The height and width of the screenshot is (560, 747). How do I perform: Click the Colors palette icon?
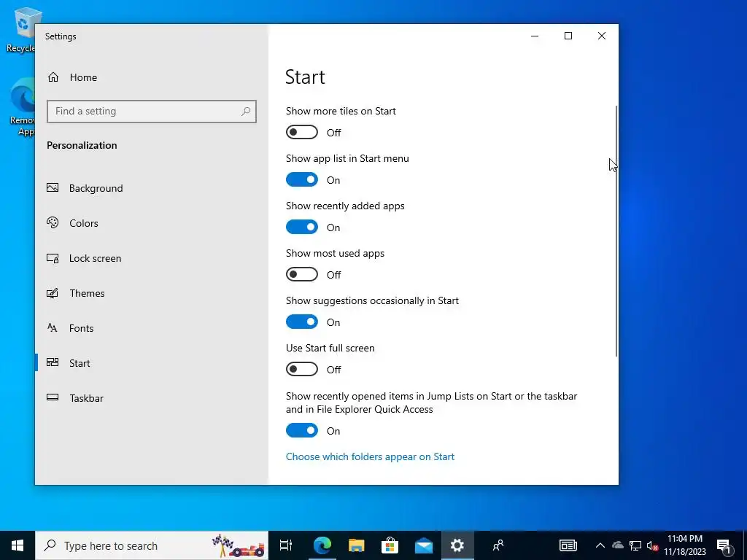click(x=53, y=222)
